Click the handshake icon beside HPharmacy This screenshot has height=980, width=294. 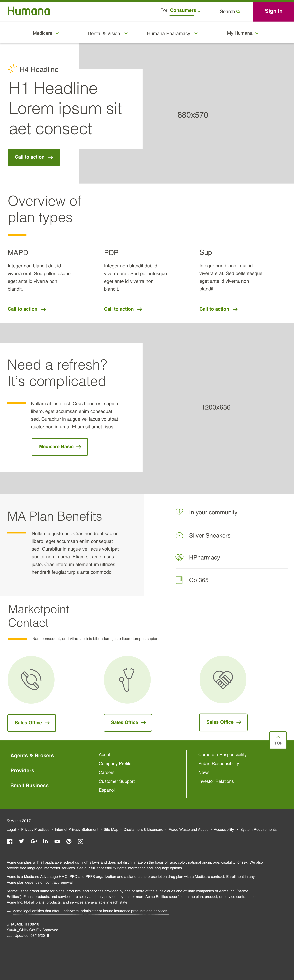[x=179, y=557]
